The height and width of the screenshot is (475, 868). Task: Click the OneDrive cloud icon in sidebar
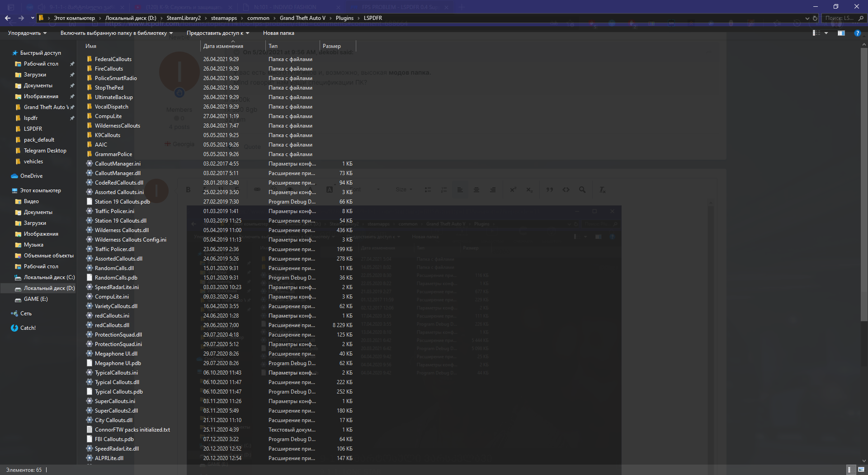click(x=14, y=176)
